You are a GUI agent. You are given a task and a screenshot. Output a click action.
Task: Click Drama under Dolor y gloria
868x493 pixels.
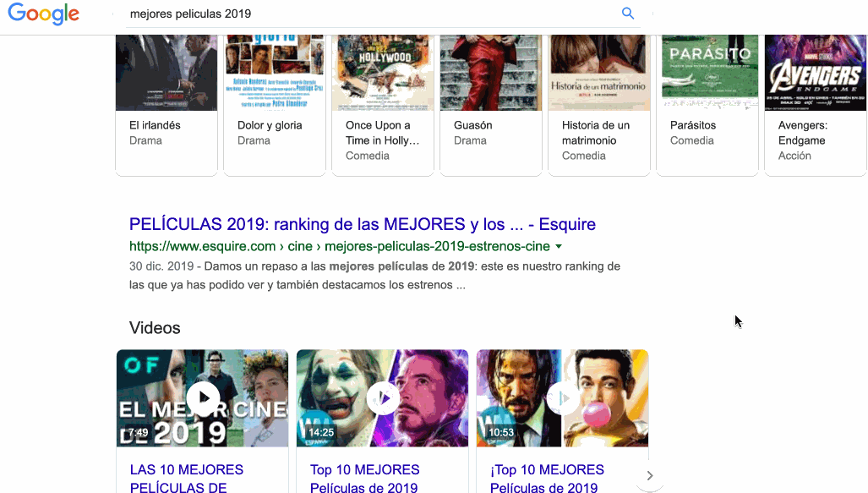pyautogui.click(x=254, y=140)
